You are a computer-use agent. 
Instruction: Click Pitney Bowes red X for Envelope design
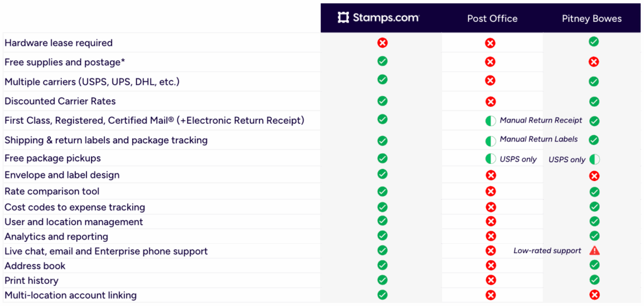(x=594, y=176)
